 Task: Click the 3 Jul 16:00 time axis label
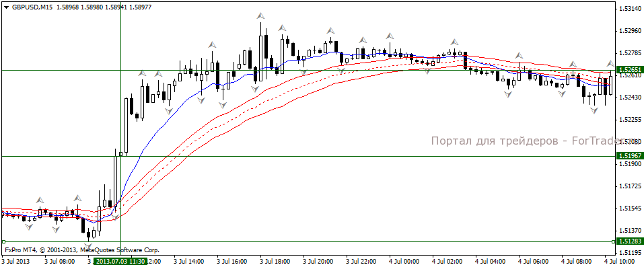231,261
